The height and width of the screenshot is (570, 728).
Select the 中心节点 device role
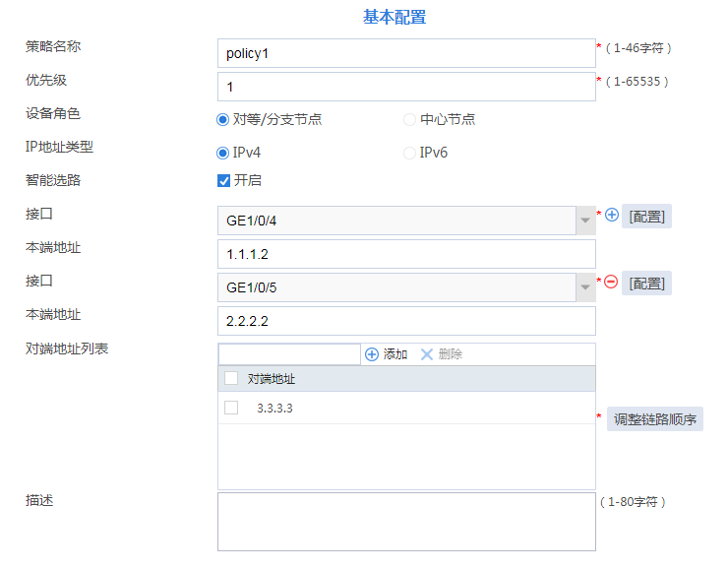[x=409, y=120]
